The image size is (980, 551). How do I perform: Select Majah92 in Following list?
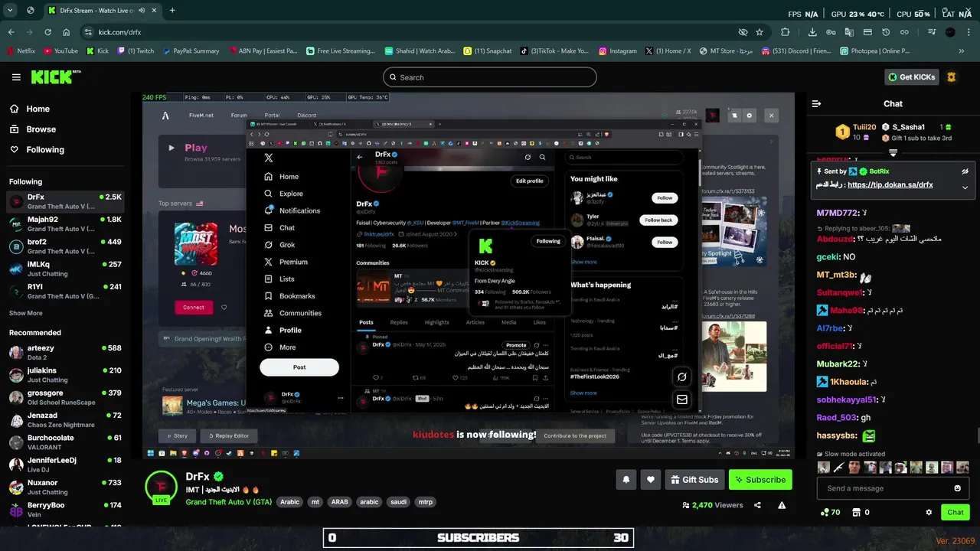click(66, 224)
